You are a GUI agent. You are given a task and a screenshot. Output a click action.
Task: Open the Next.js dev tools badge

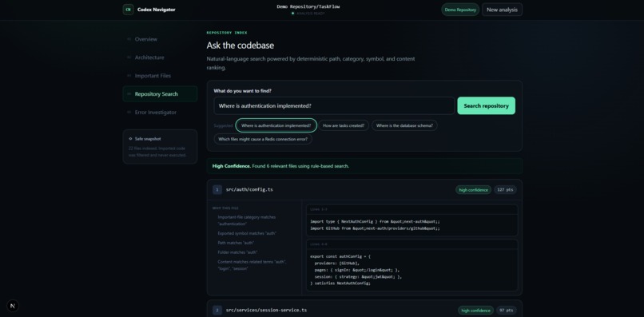pyautogui.click(x=13, y=306)
